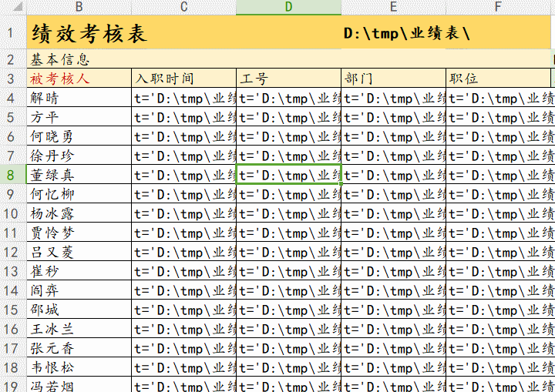Select column C header
The image size is (555, 392).
pyautogui.click(x=183, y=6)
